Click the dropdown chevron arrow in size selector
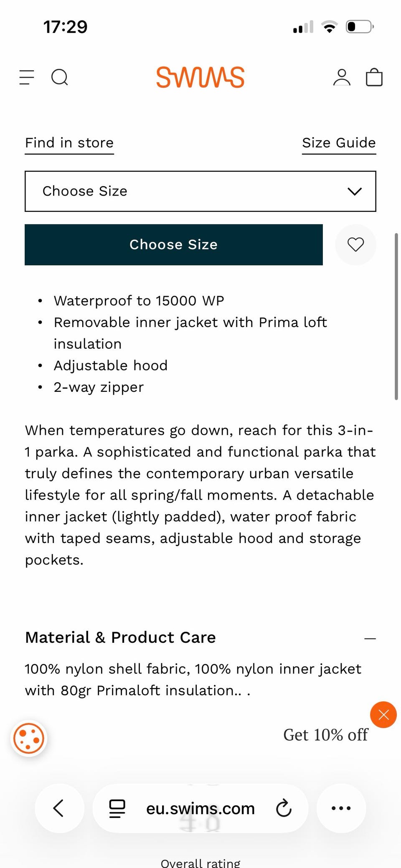The width and height of the screenshot is (401, 868). 354,191
